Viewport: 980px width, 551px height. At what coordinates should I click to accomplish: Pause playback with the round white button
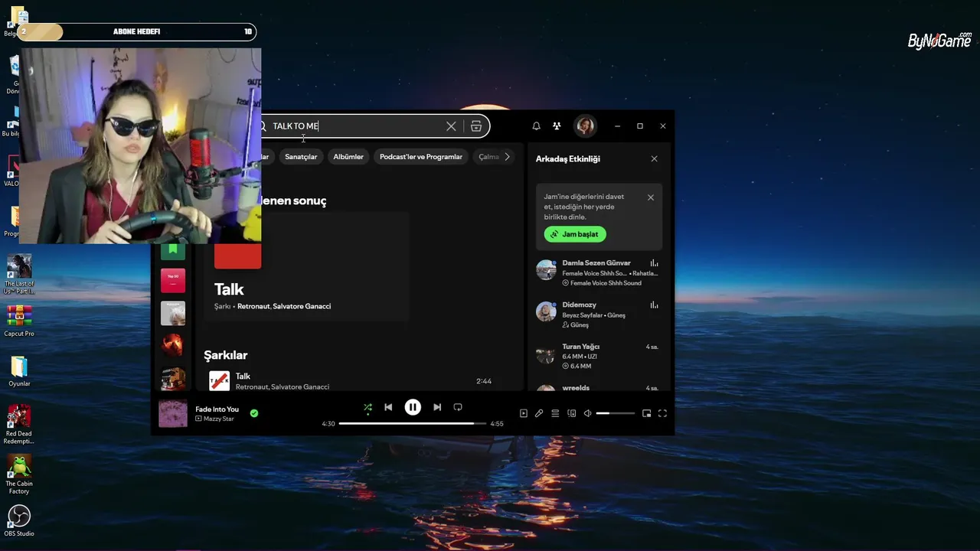pyautogui.click(x=413, y=407)
